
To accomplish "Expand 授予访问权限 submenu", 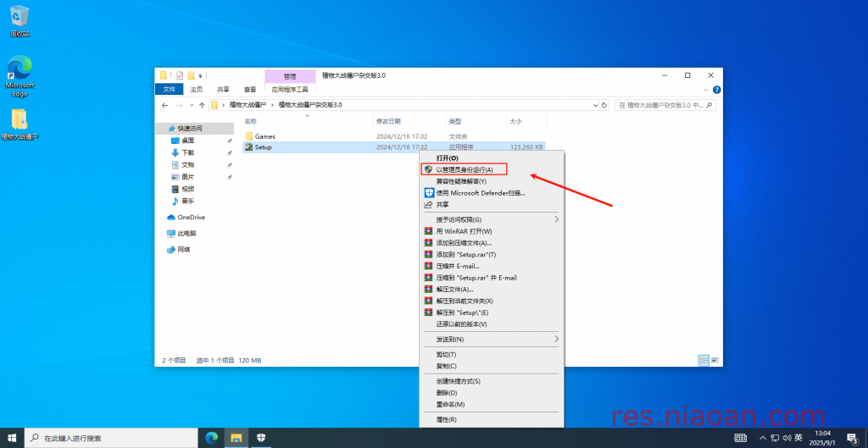I will coord(492,219).
